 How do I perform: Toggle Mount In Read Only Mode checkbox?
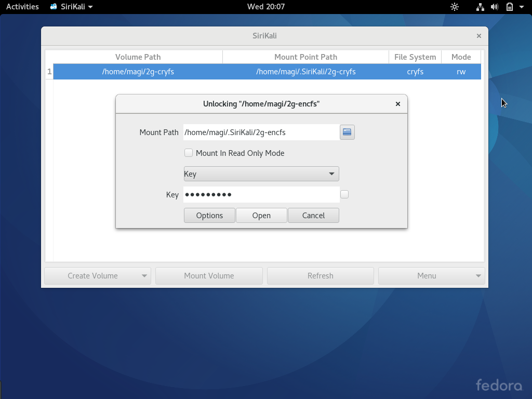[189, 153]
